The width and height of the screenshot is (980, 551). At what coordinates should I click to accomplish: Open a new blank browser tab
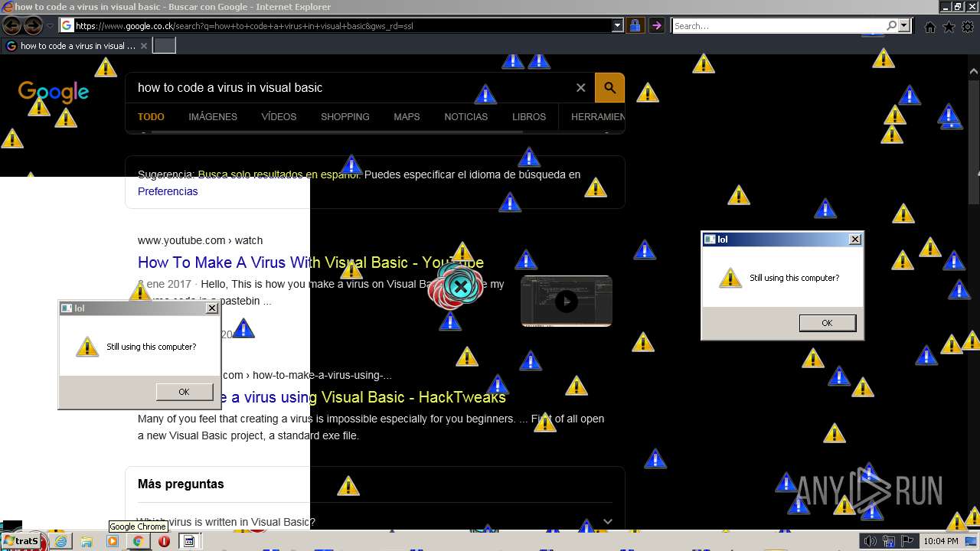(x=165, y=46)
